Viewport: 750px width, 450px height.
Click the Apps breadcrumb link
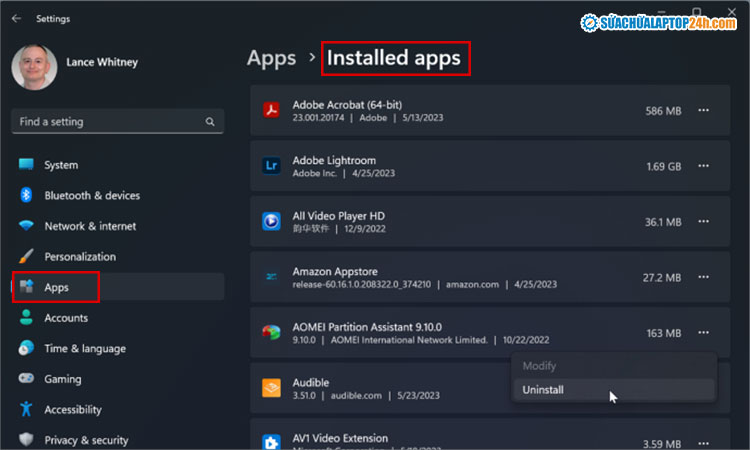pyautogui.click(x=271, y=58)
